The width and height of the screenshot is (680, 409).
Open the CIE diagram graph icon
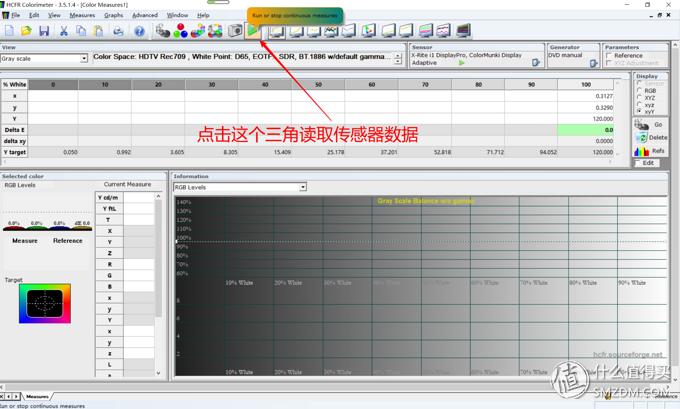[369, 31]
